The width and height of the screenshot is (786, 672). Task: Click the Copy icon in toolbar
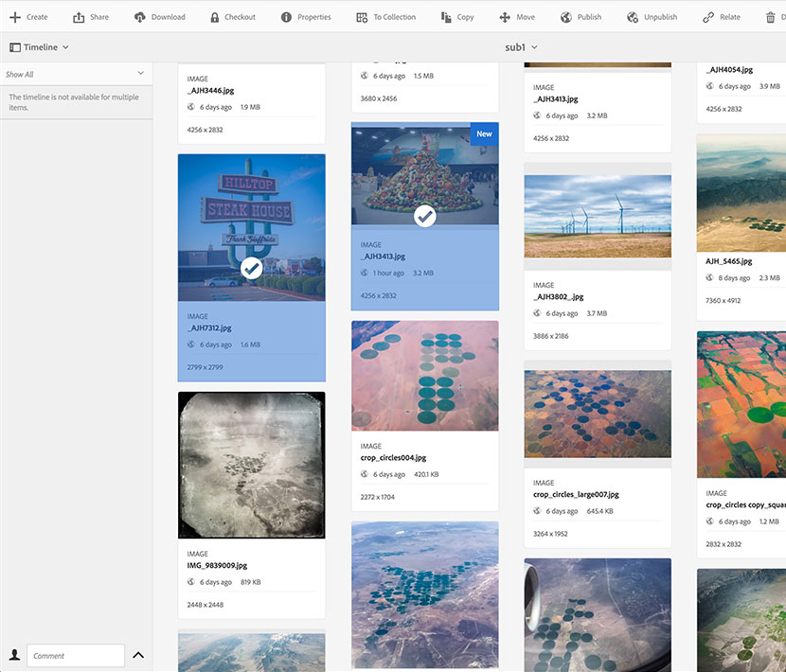pos(447,17)
